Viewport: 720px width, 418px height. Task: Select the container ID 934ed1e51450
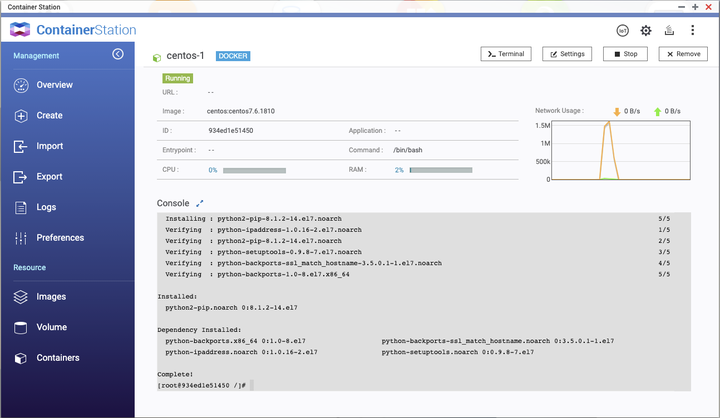(231, 130)
